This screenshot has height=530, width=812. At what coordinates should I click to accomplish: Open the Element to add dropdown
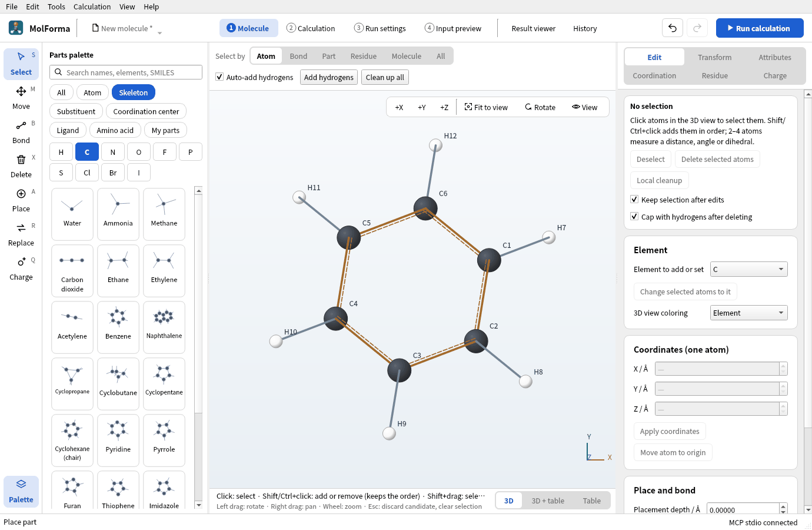[x=748, y=269]
